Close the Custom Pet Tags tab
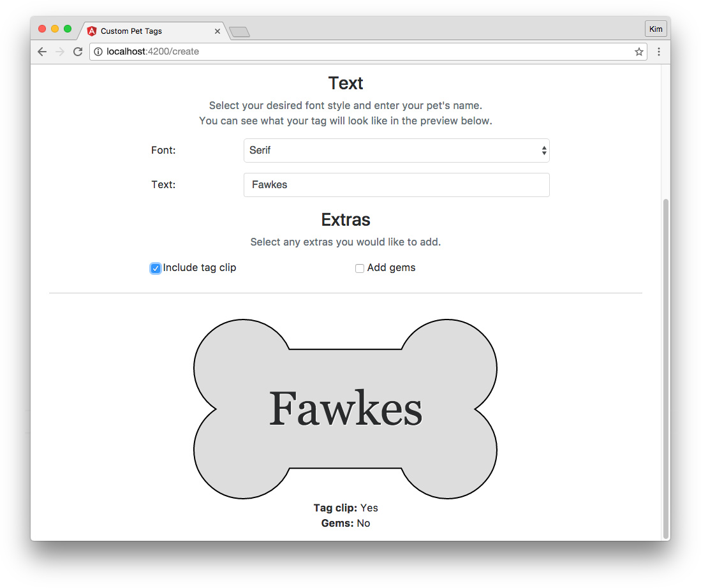Viewport: 701px width, 588px height. 218,31
